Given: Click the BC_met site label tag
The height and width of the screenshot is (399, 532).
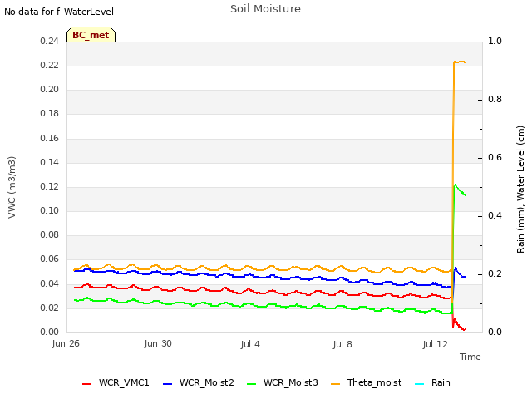Looking at the screenshot, I should [x=91, y=35].
